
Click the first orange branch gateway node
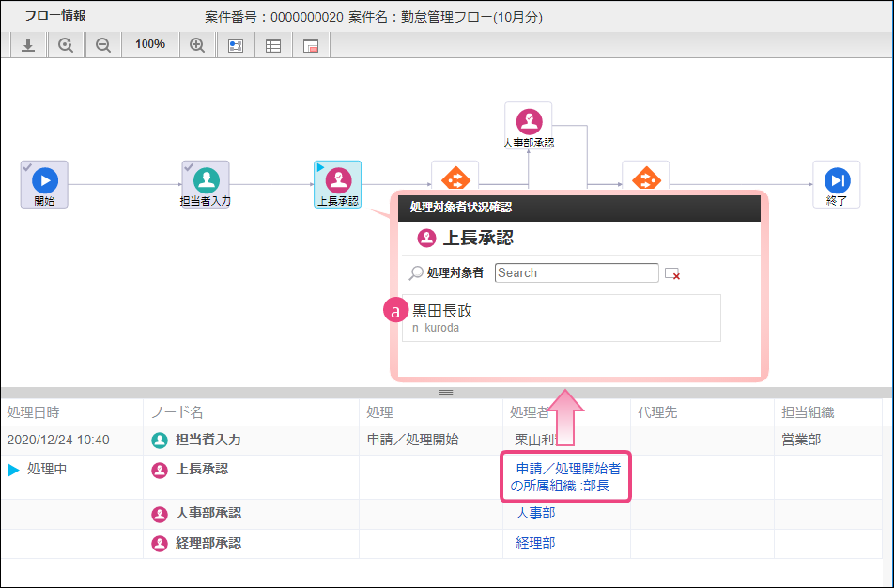click(455, 177)
